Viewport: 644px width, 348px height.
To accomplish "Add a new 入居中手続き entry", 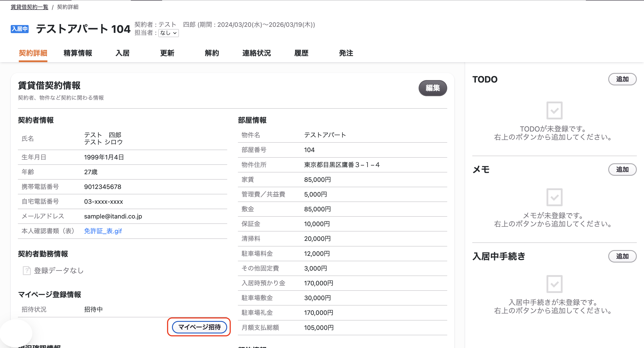I will coord(622,256).
